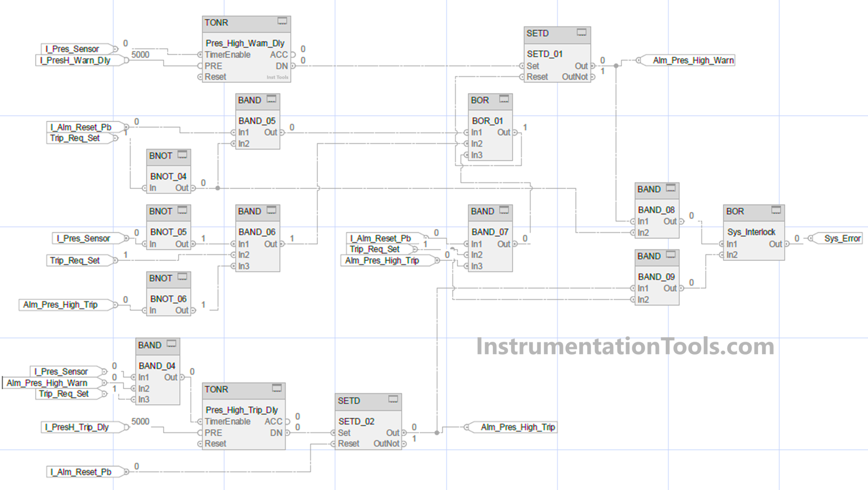The image size is (868, 490).
Task: Click the BAND_06 block name
Action: point(257,232)
